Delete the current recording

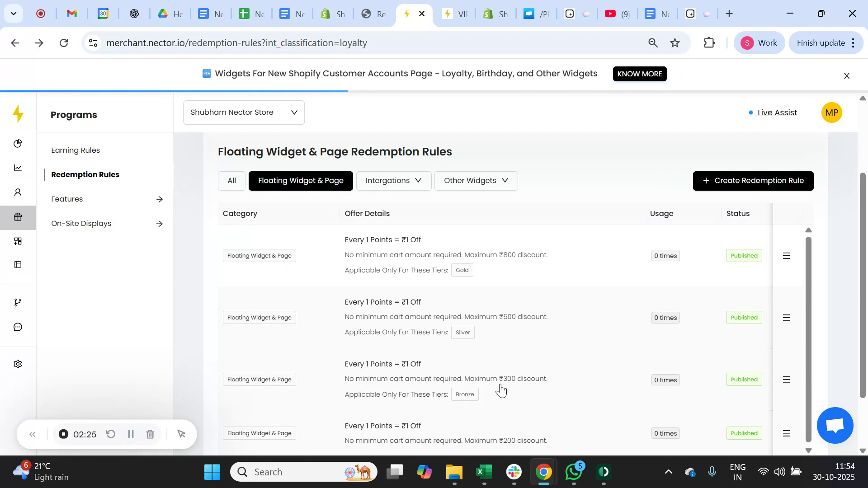point(150,434)
